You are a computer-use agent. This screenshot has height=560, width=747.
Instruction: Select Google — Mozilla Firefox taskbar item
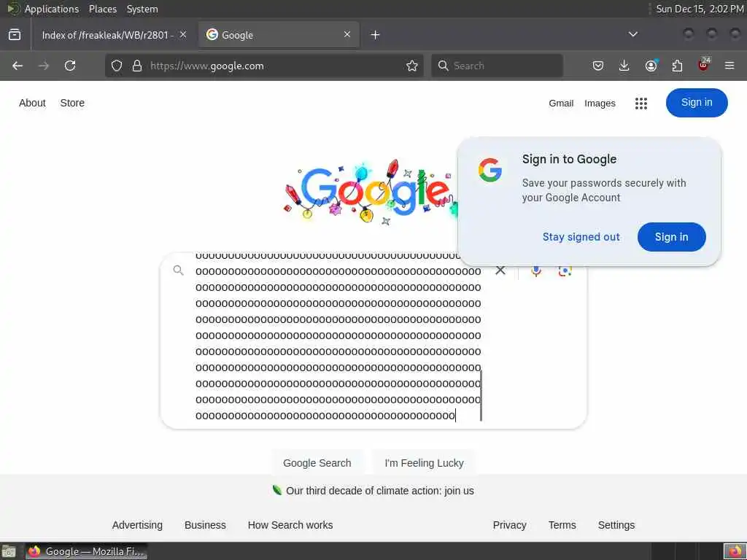[86, 551]
